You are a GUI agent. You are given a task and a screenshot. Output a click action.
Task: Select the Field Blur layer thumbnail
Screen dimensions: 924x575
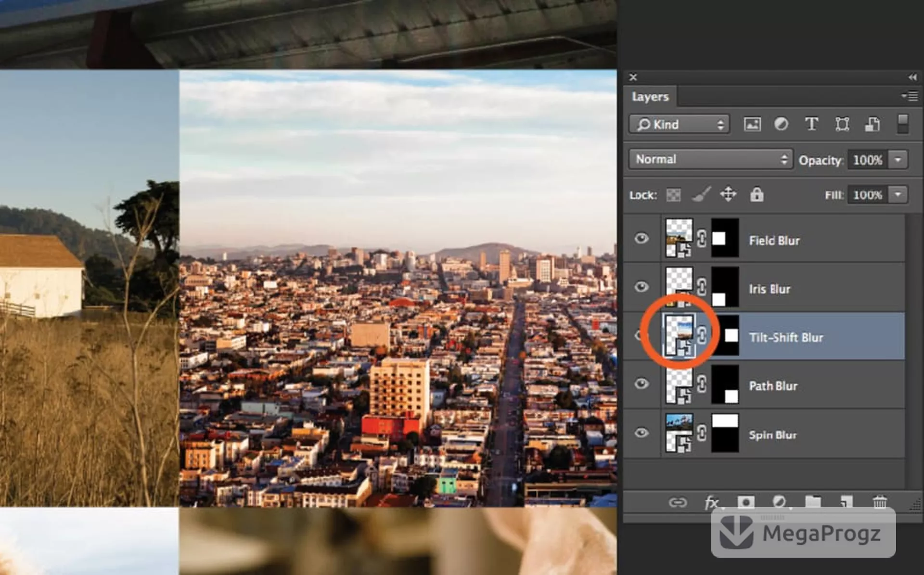coord(679,238)
